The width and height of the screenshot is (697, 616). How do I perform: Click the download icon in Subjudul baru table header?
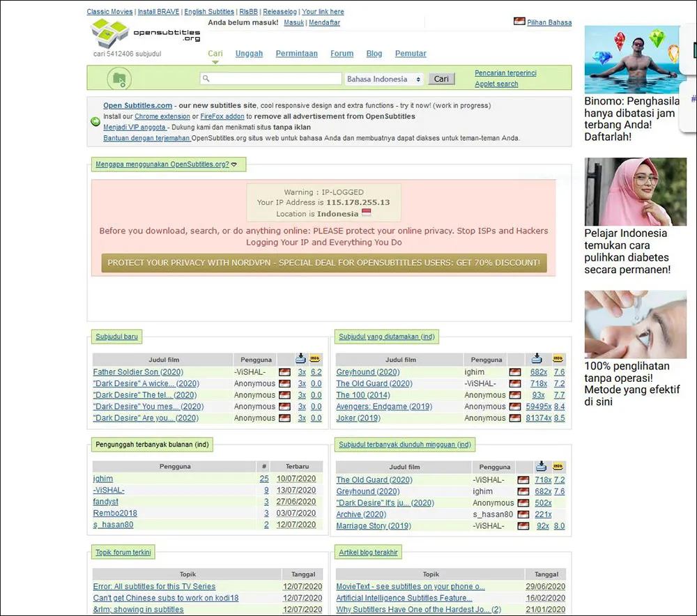tap(301, 359)
